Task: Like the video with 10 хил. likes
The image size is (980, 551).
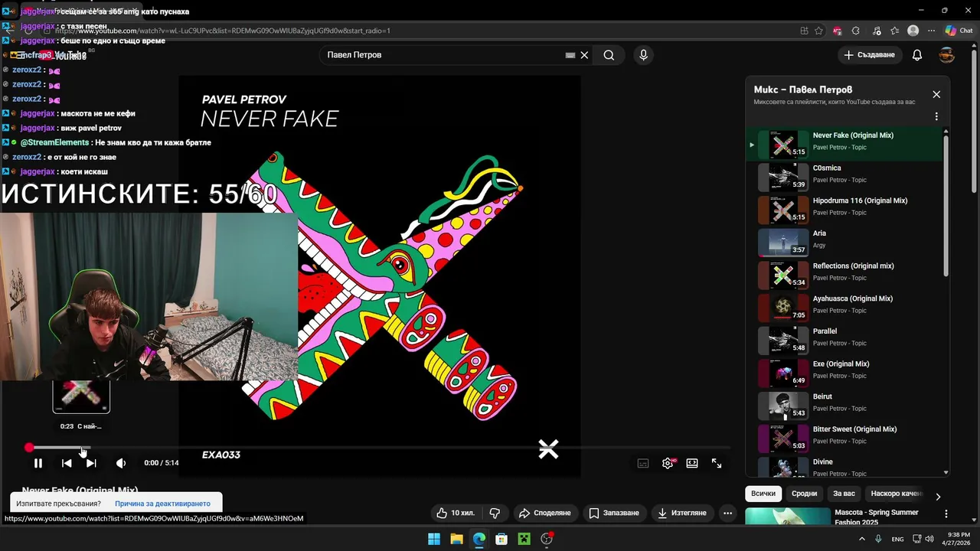Action: point(456,513)
